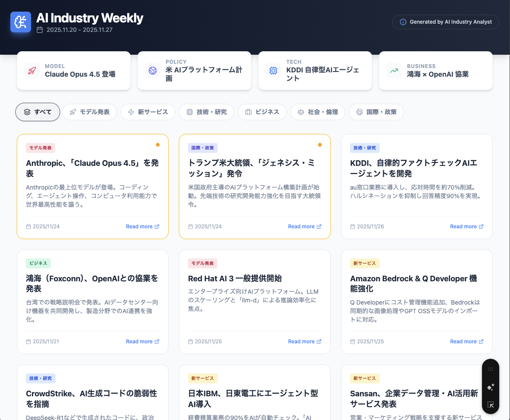Open the TECH KDDI 自律型AIエージェント highlight card
Screen dimensions: 510x420
coord(315,71)
